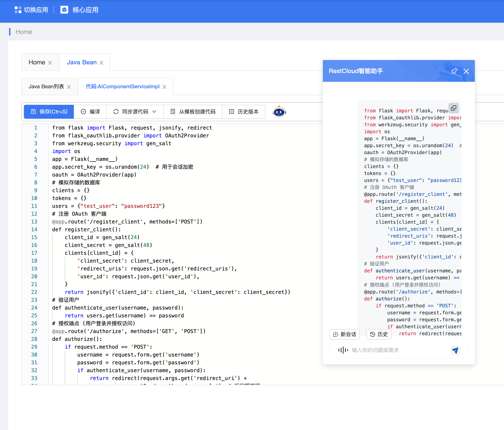
Task: Close the 代码:AiComponentServiceImpl tab
Action: pos(164,87)
